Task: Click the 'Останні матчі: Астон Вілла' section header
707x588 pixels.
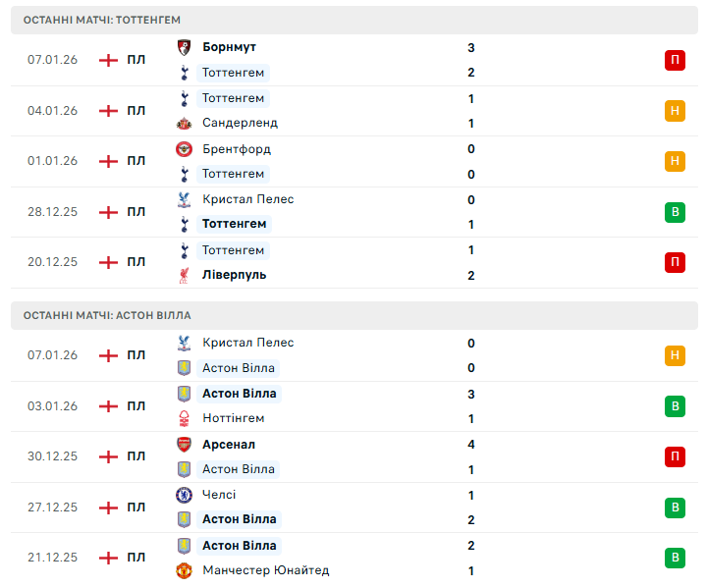Action: (x=107, y=315)
